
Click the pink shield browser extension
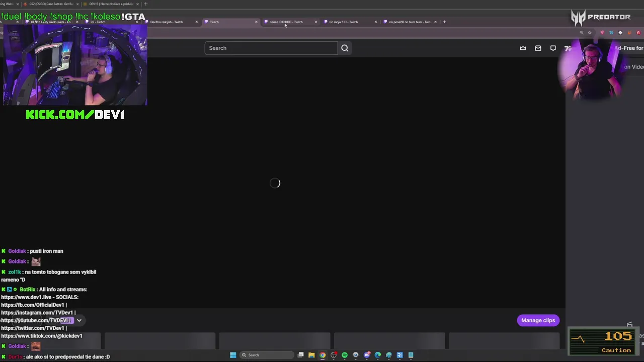(x=602, y=33)
